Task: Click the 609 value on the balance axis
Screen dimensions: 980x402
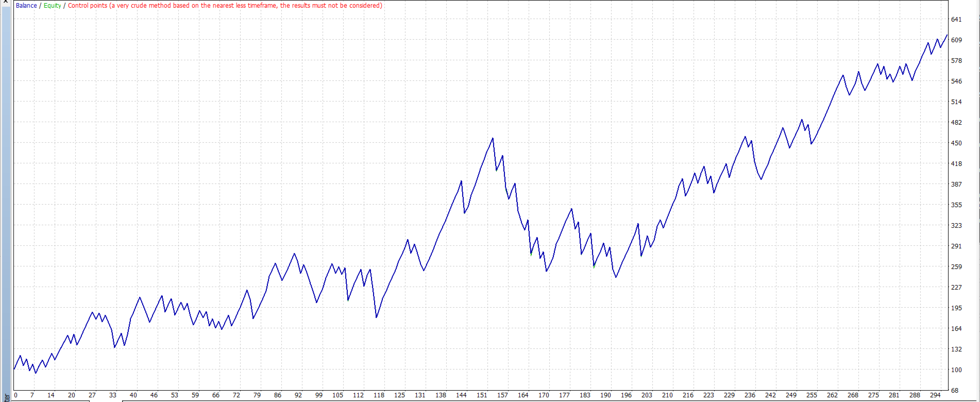Action: (x=956, y=40)
